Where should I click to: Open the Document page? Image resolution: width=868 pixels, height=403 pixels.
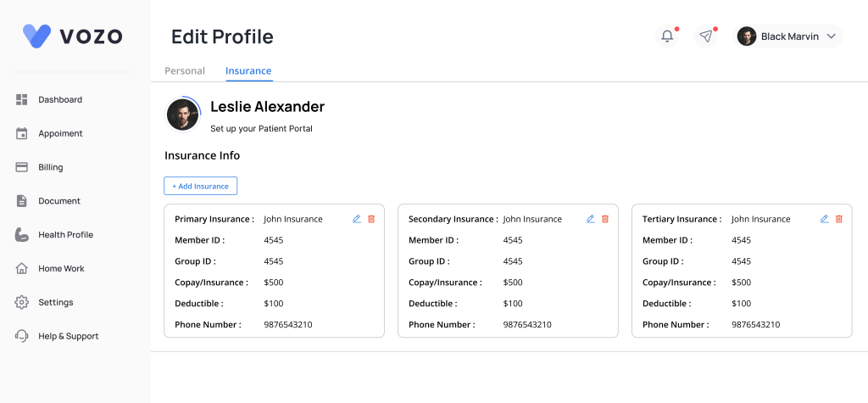(58, 201)
